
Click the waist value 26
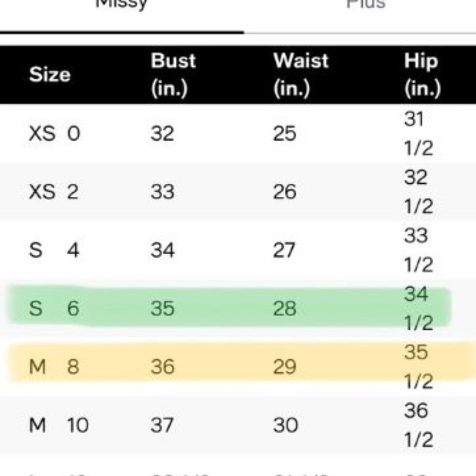pos(285,192)
